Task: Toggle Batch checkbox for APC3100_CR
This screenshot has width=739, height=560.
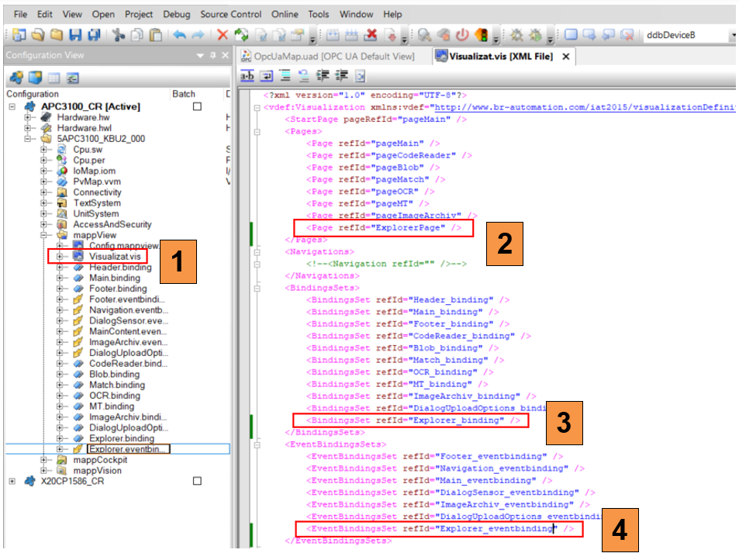Action: click(x=197, y=106)
